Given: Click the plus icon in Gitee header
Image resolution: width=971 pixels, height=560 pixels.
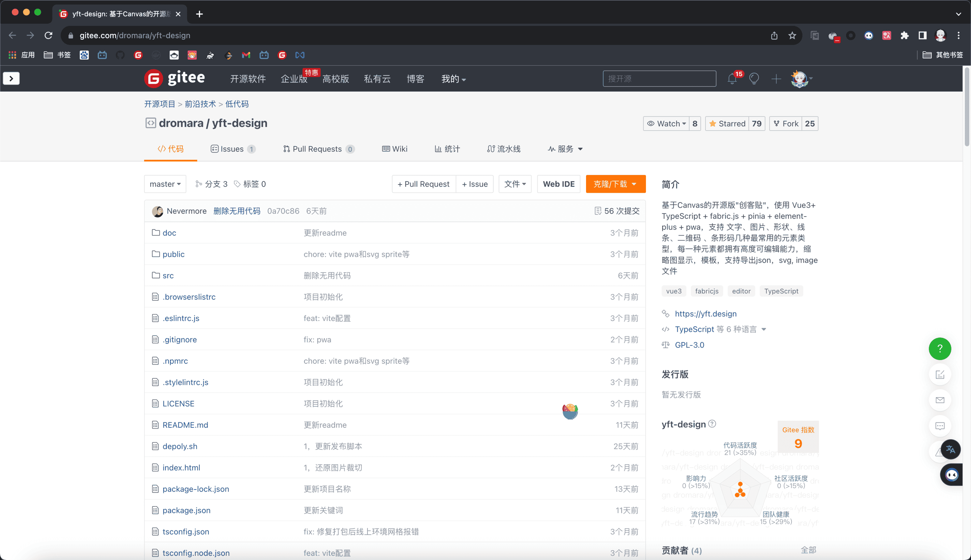Looking at the screenshot, I should [x=776, y=79].
